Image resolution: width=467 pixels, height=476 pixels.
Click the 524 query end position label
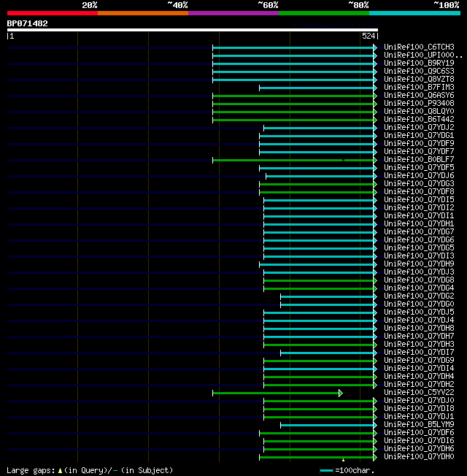[x=368, y=36]
